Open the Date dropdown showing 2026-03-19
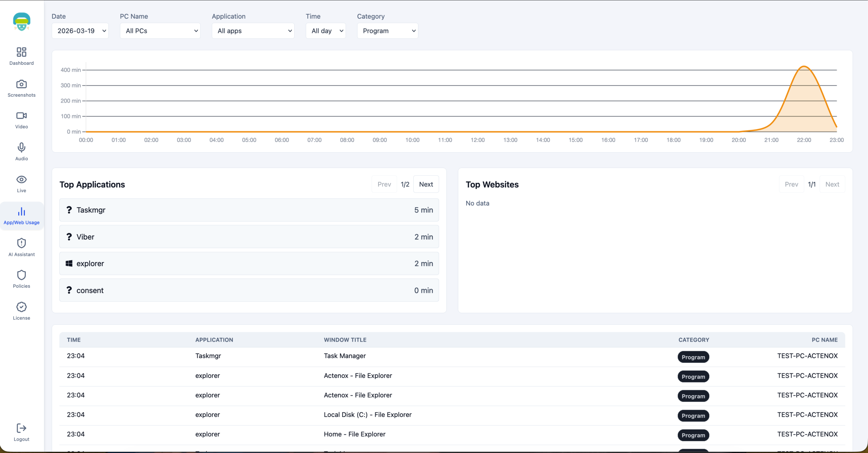 tap(80, 31)
